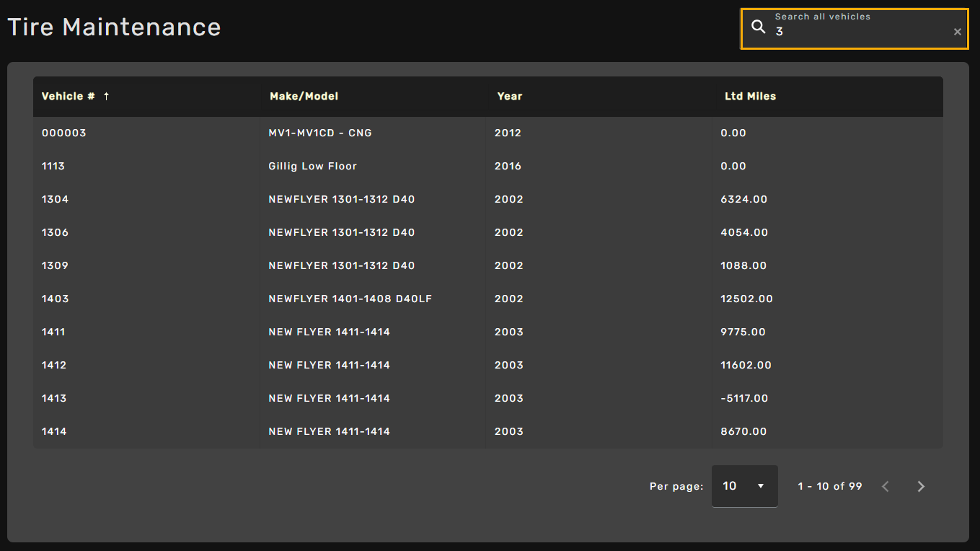Choose vehicle 1309 row
This screenshot has width=980, height=551.
(x=55, y=266)
